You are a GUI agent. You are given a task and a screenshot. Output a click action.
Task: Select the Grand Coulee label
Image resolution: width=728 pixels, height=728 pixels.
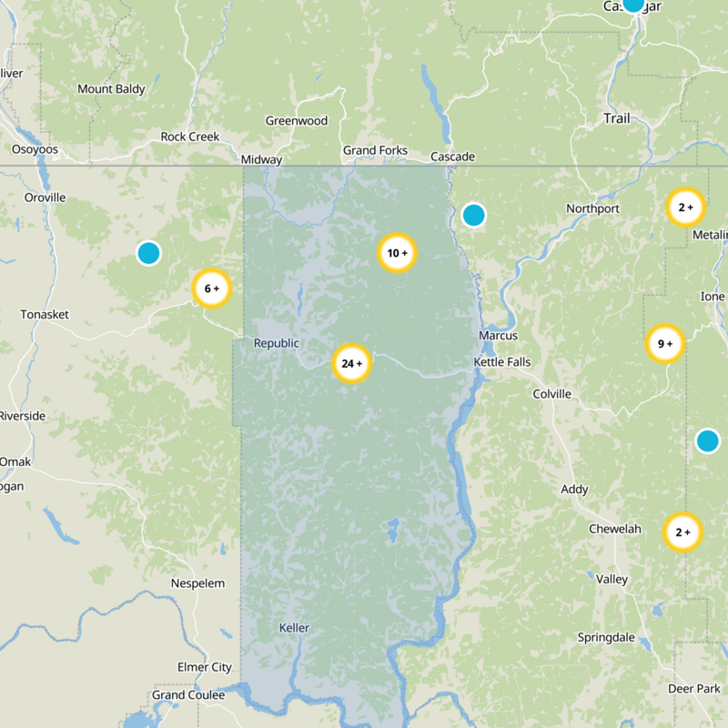187,694
